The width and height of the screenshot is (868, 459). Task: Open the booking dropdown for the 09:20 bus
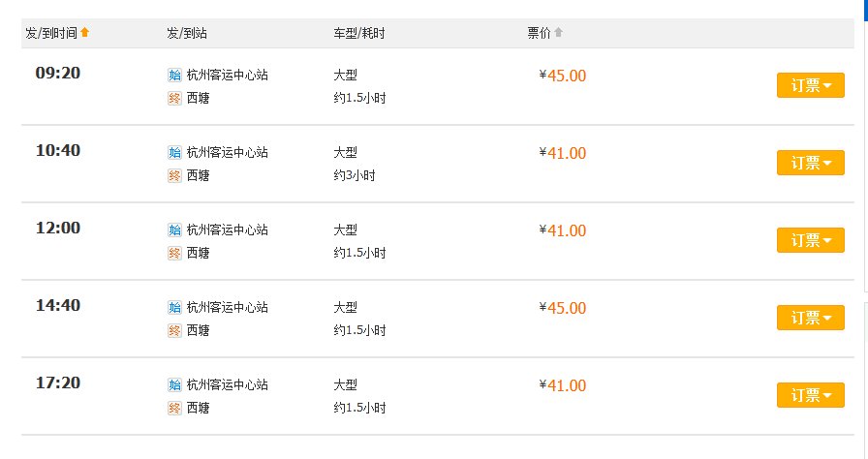click(x=810, y=85)
